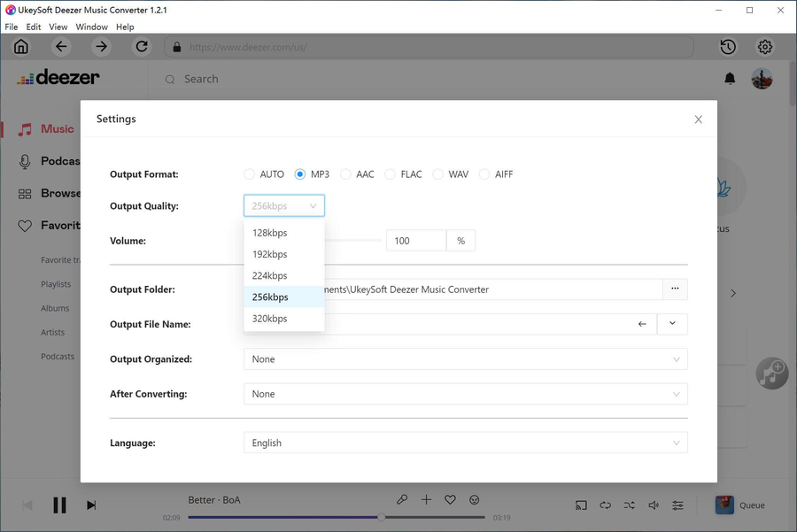Open settings gear icon in toolbar
This screenshot has width=797, height=532.
point(765,47)
